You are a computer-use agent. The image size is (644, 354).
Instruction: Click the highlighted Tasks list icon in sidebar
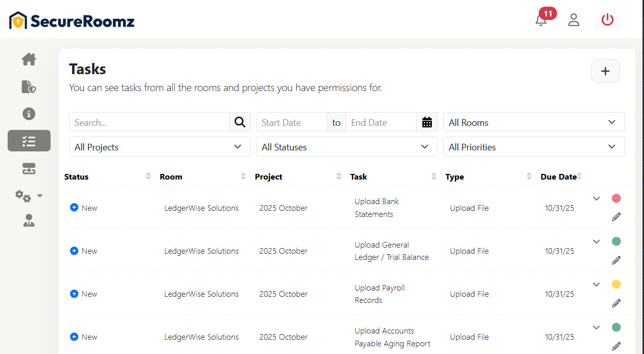click(x=29, y=140)
